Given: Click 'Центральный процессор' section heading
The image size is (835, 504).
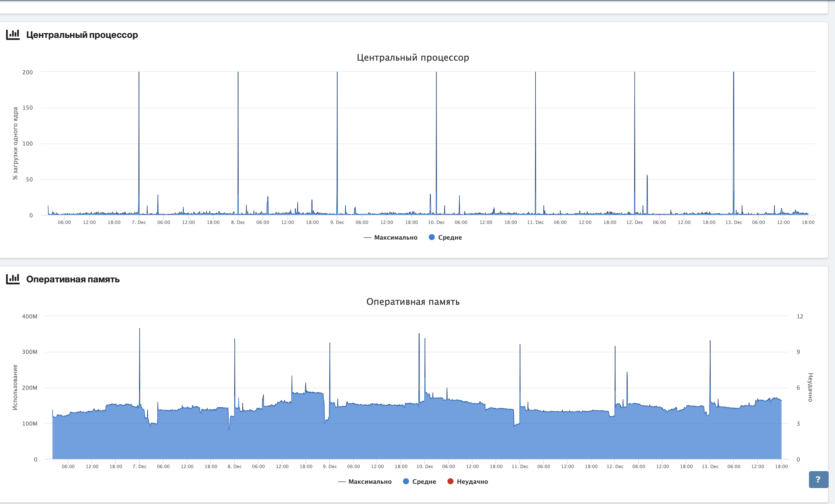Looking at the screenshot, I should tap(82, 35).
